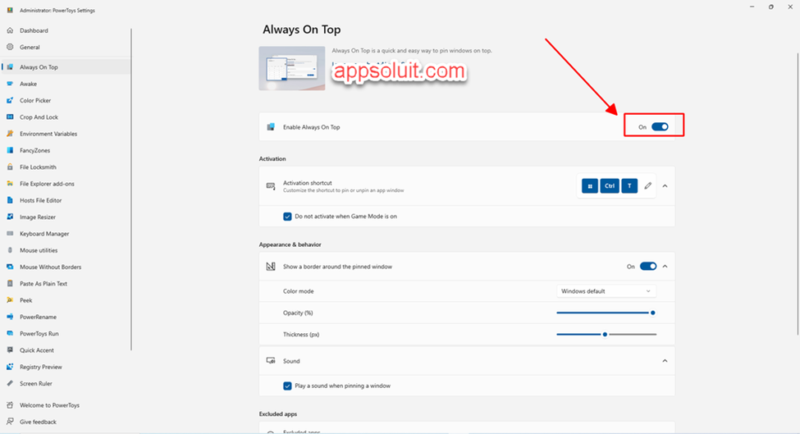Click the pencil icon to edit shortcut

[x=648, y=186]
